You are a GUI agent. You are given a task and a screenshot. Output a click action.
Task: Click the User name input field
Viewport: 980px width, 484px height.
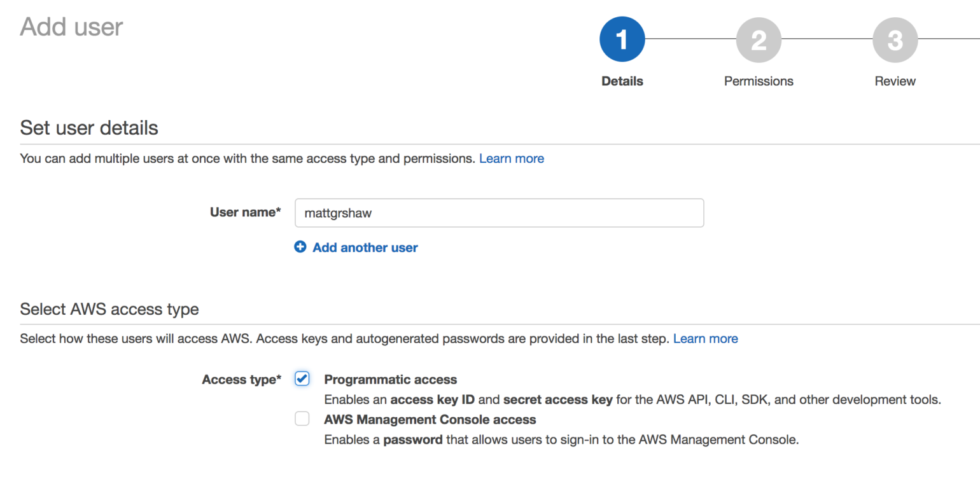click(x=500, y=213)
